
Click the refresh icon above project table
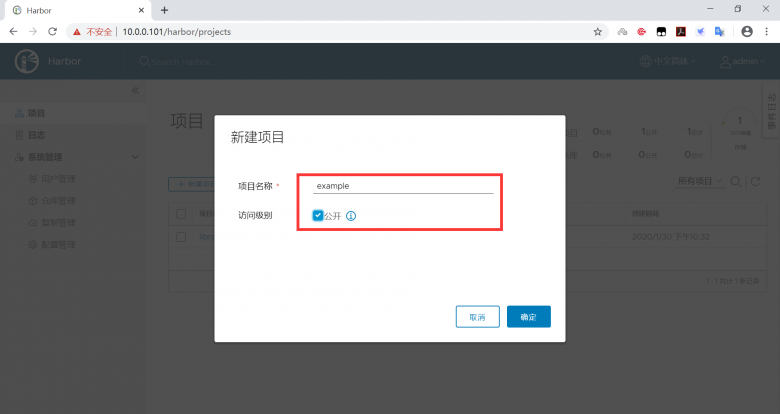pos(756,182)
